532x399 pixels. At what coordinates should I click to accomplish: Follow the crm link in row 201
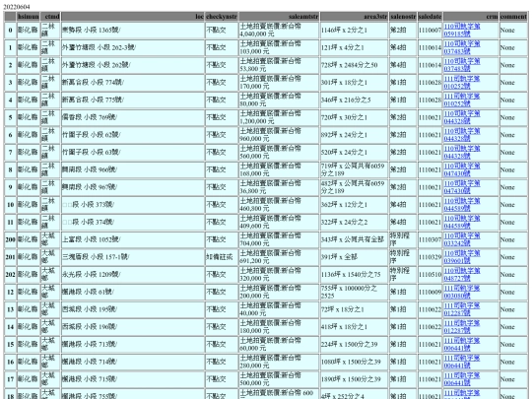(x=462, y=257)
